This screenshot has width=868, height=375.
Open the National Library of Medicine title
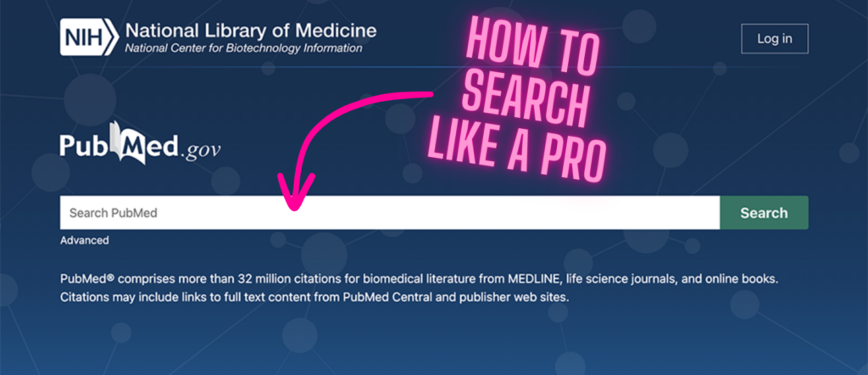251,30
